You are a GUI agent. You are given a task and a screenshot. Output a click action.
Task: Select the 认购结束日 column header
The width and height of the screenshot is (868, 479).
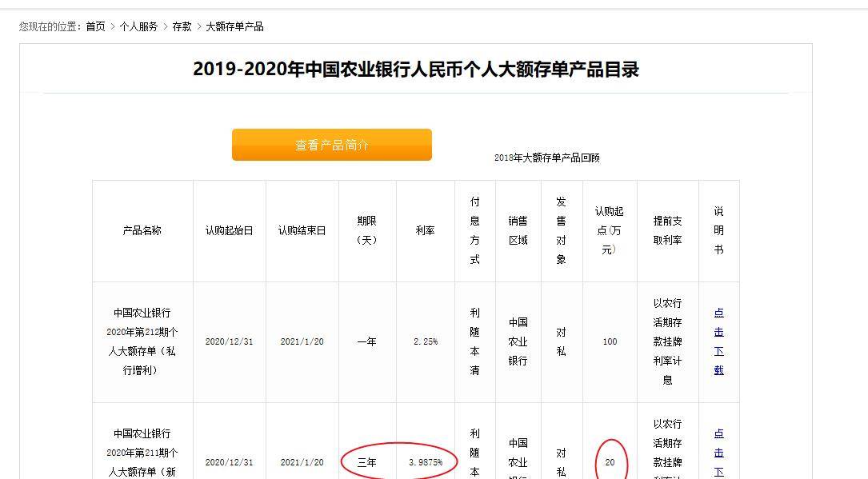(302, 230)
